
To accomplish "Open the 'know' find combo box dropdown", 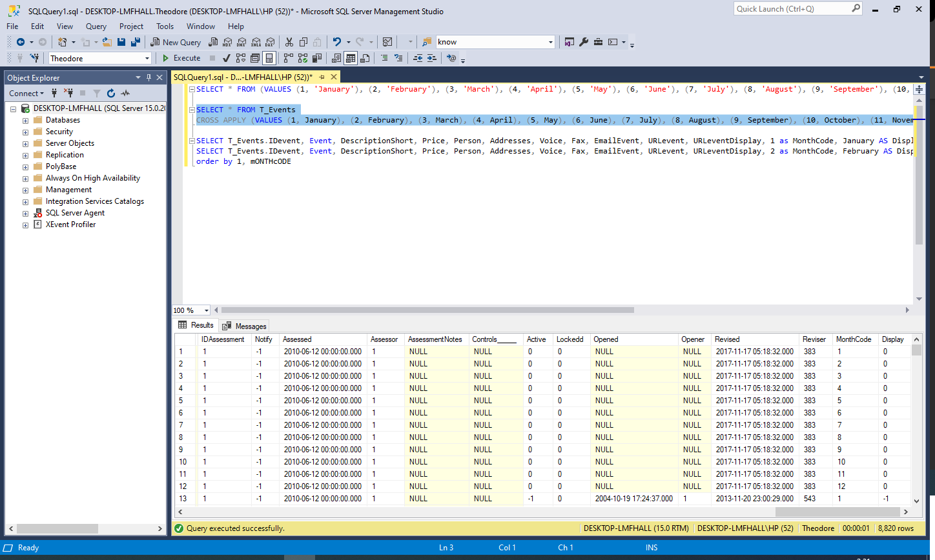I will point(550,42).
